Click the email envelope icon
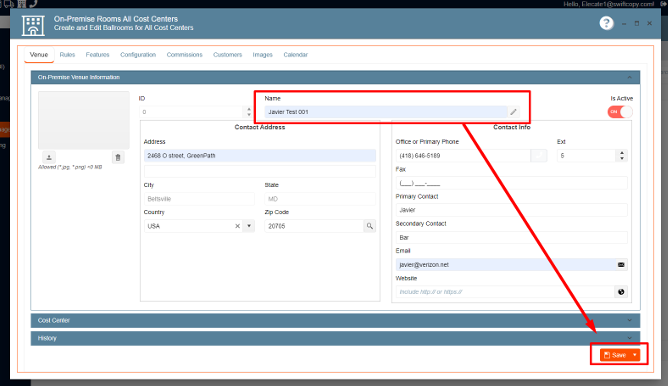 [621, 265]
